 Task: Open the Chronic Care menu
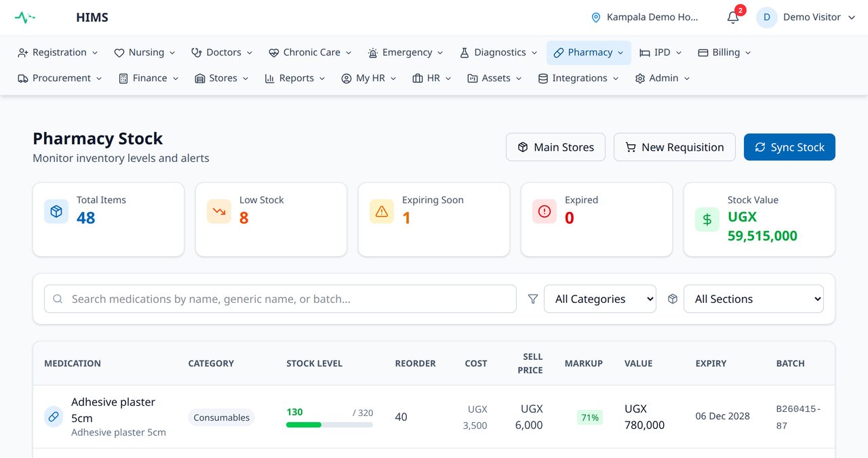pyautogui.click(x=310, y=53)
